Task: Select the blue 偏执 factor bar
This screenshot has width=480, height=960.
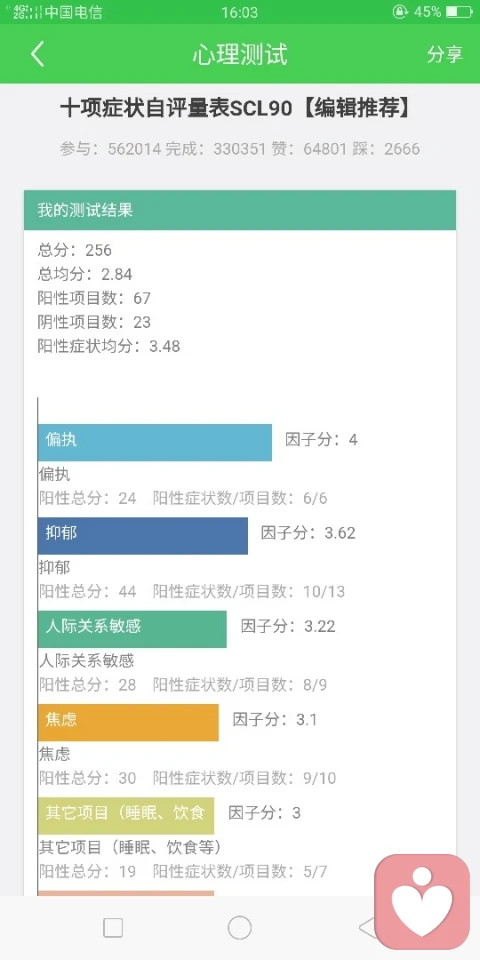Action: coord(155,442)
